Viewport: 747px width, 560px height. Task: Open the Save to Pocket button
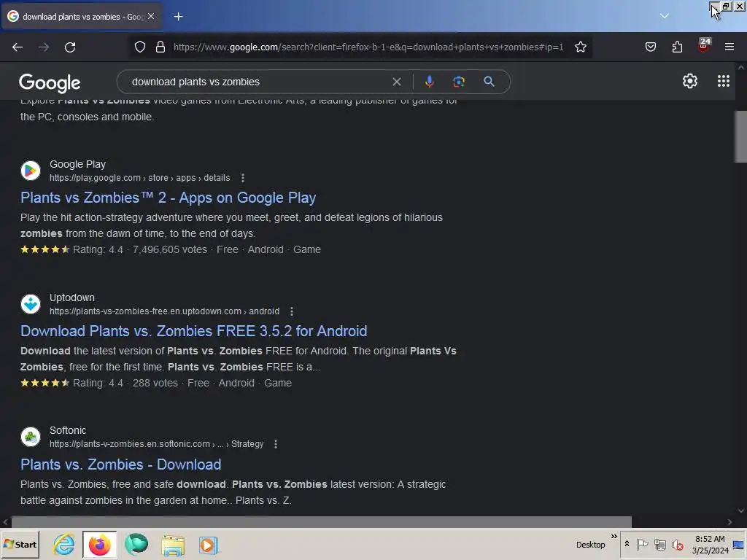[x=651, y=47]
